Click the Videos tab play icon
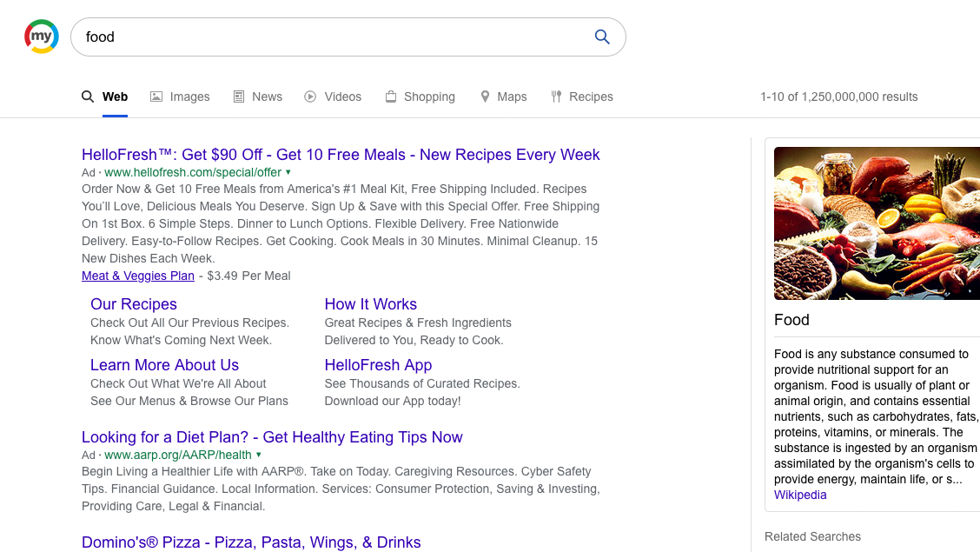The image size is (980, 552). point(310,96)
